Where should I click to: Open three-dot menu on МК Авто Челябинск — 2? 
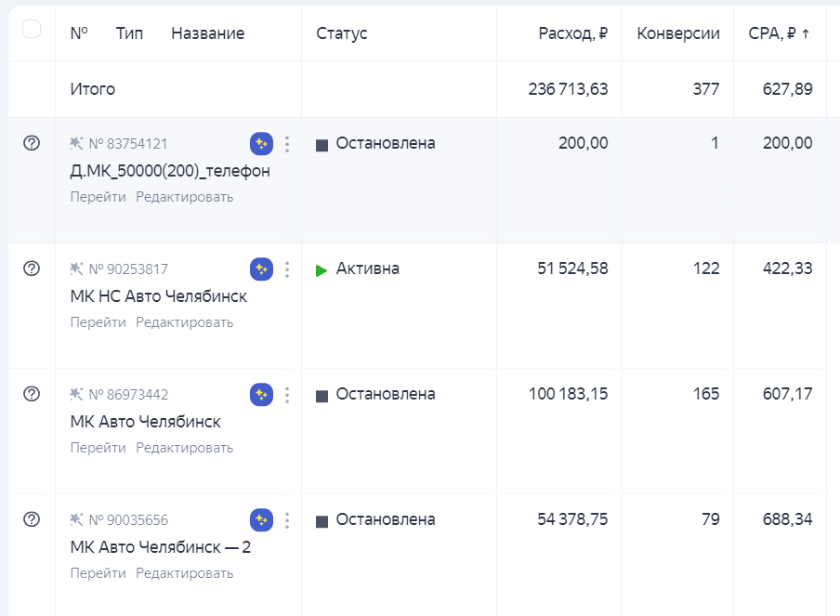(x=287, y=519)
